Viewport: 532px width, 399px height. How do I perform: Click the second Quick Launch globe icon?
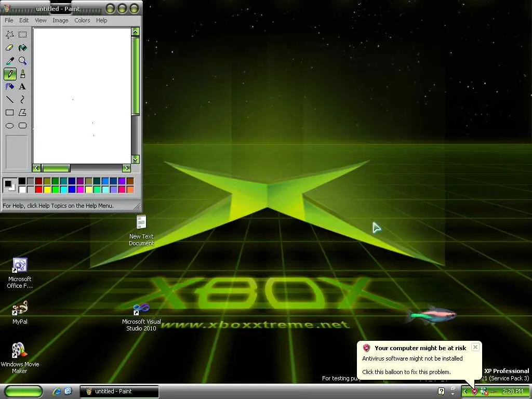68,391
